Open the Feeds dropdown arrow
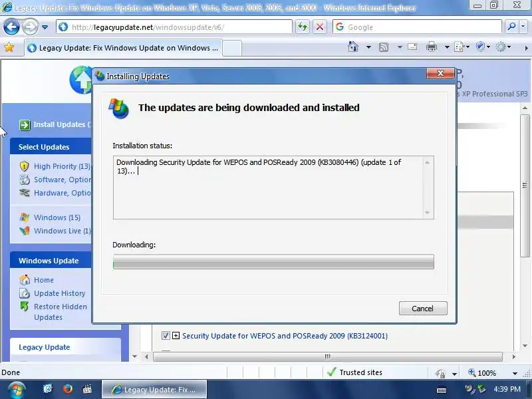The image size is (532, 399). pos(400,47)
